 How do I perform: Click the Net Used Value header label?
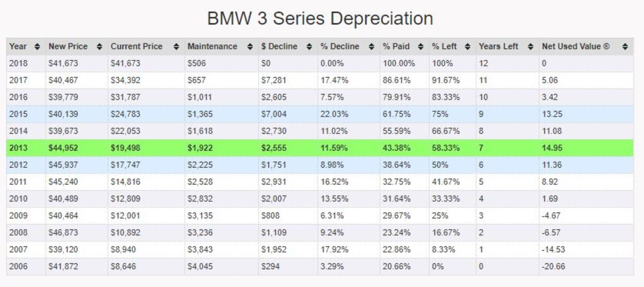(575, 47)
